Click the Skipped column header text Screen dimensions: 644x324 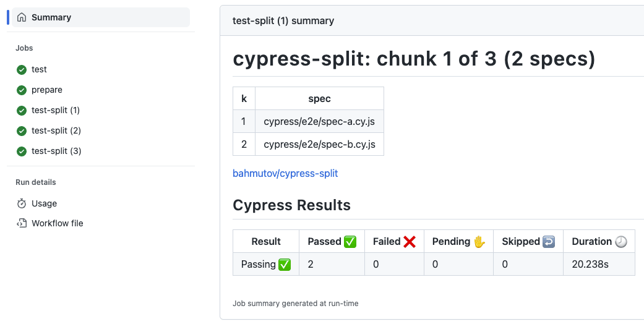[521, 242]
